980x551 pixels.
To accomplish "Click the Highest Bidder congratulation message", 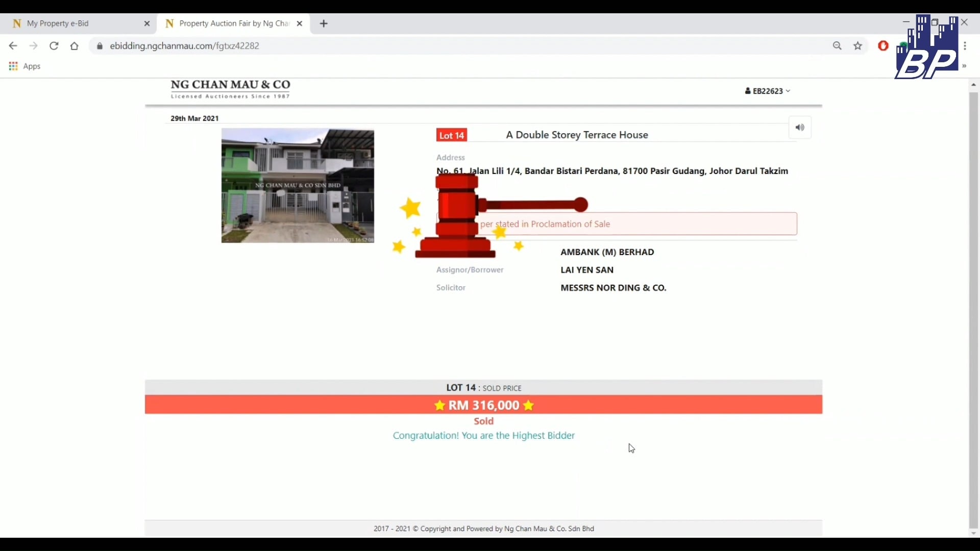I will tap(483, 436).
